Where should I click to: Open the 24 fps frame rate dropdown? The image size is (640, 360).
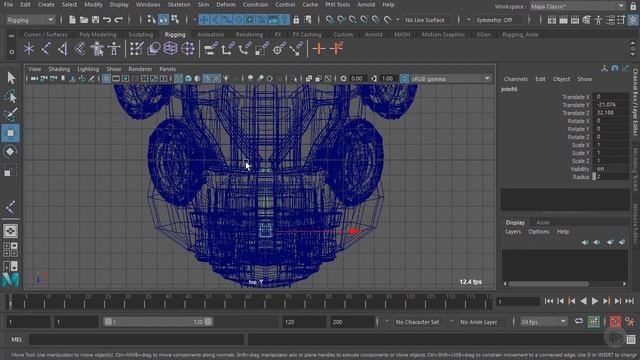pos(544,322)
